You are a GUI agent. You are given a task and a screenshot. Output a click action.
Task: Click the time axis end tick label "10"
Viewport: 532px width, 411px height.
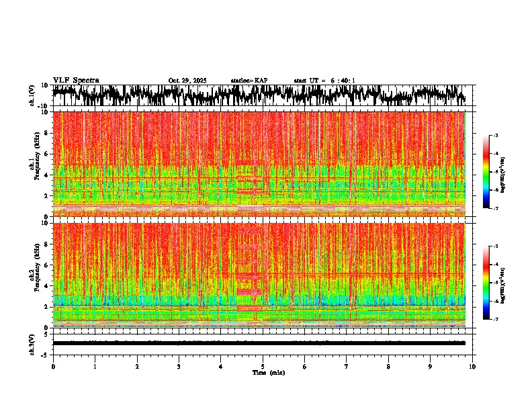click(x=472, y=367)
